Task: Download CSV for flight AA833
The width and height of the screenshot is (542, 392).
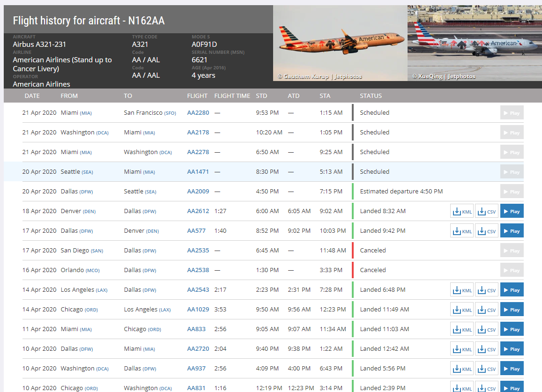Action: coord(487,329)
